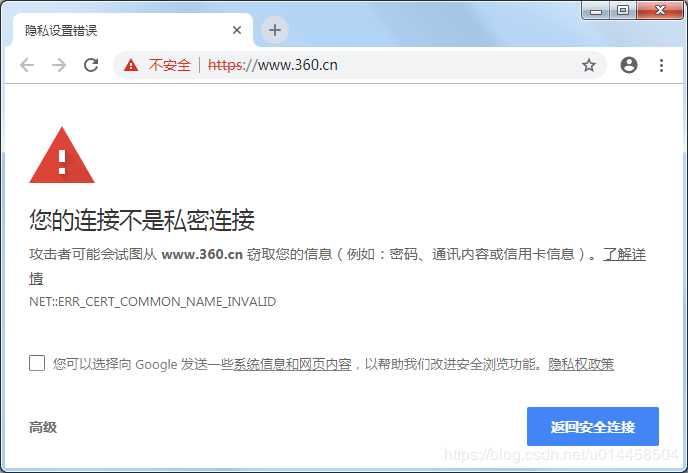Click the red not-secure warning icon

(x=131, y=65)
